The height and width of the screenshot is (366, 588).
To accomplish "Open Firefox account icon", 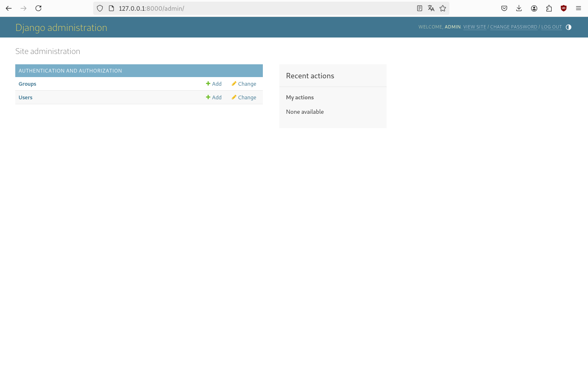I will tap(534, 8).
